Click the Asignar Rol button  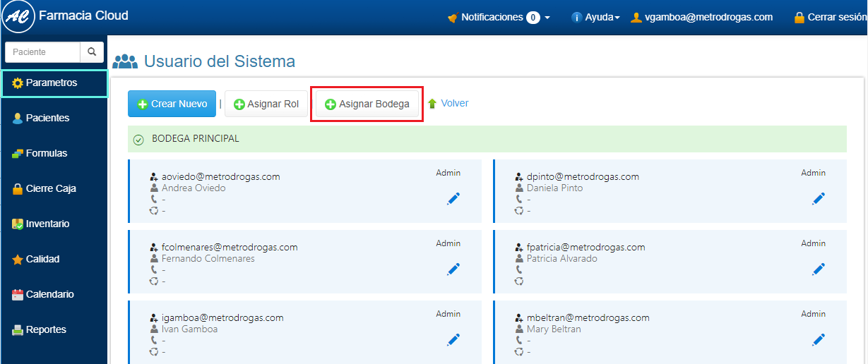tap(266, 104)
